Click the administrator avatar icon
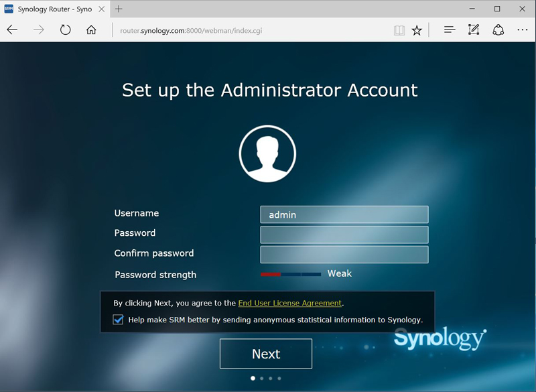This screenshot has width=536, height=392. coord(267,153)
